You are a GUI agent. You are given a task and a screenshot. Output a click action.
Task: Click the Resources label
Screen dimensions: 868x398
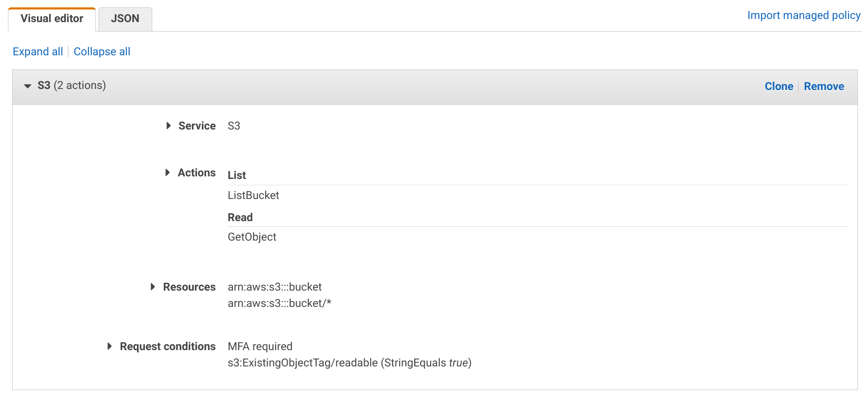[189, 287]
